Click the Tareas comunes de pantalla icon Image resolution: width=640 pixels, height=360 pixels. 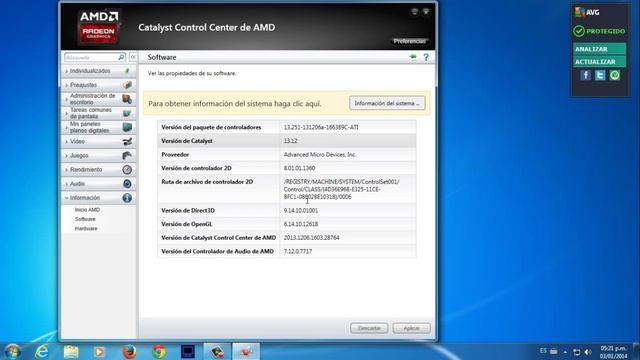click(x=127, y=113)
